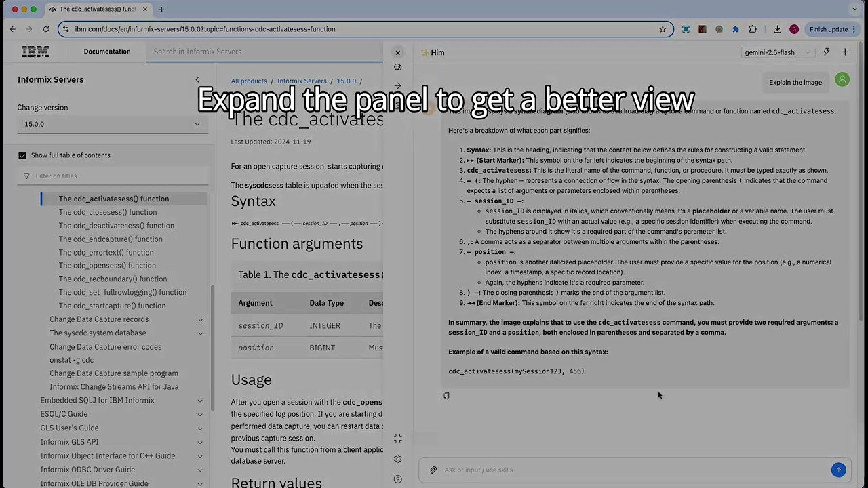Expand the panel using the resize icon
This screenshot has height=488, width=868.
click(397, 439)
